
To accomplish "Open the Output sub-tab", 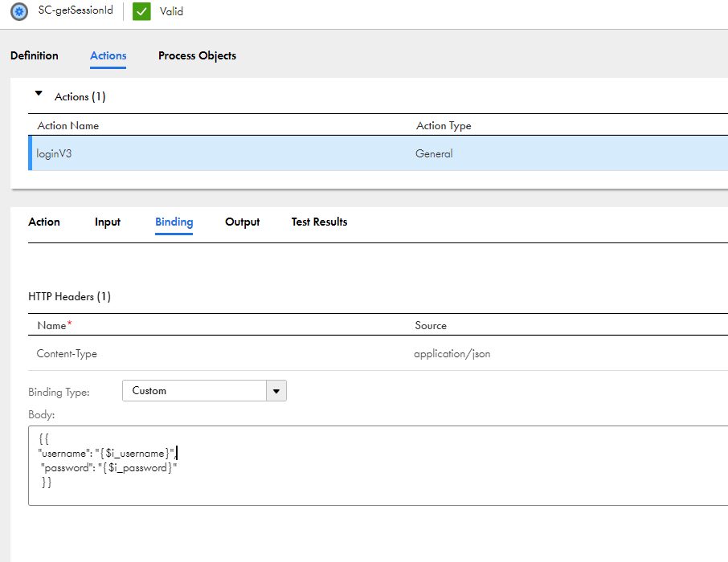I will (x=243, y=222).
